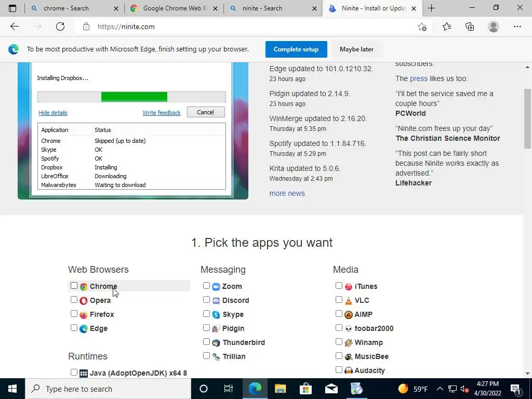This screenshot has width=532, height=399.
Task: Tick the MusicBee checkbox
Action: point(339,355)
